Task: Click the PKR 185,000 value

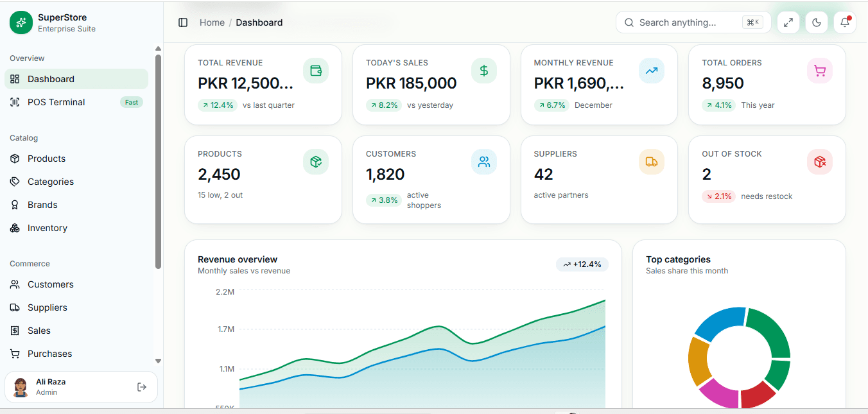Action: (412, 83)
